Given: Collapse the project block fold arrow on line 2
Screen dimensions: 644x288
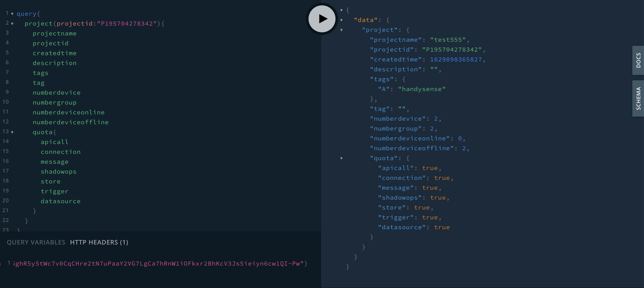Looking at the screenshot, I should (x=12, y=24).
